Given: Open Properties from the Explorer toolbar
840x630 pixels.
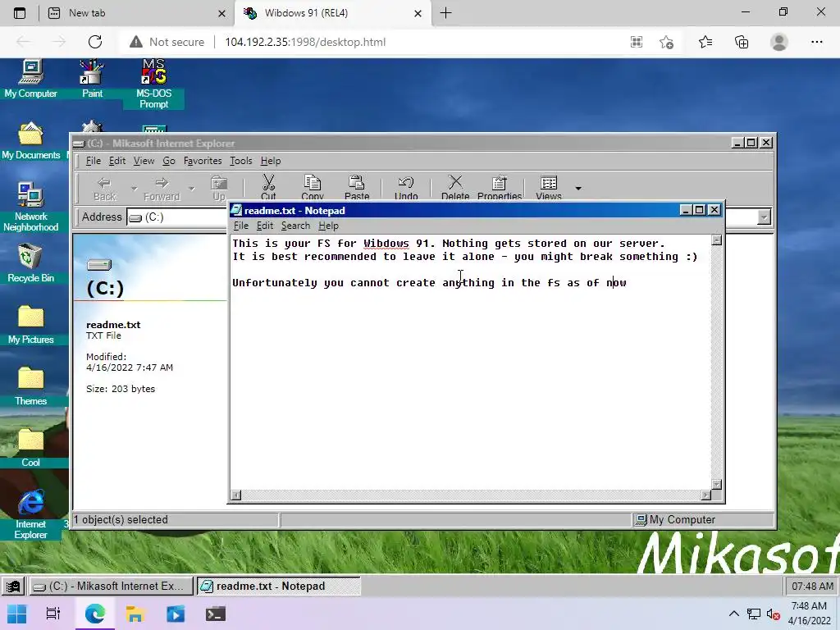Looking at the screenshot, I should point(500,188).
